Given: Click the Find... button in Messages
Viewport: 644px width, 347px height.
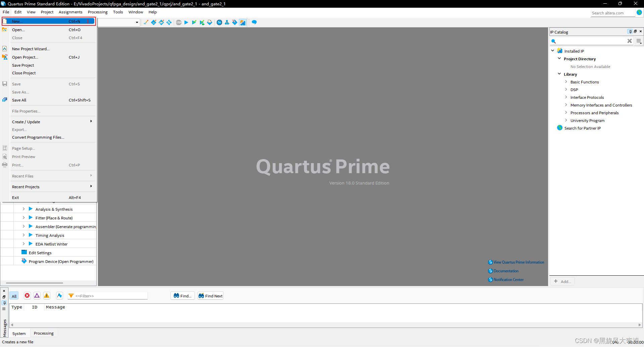Looking at the screenshot, I should tap(182, 296).
